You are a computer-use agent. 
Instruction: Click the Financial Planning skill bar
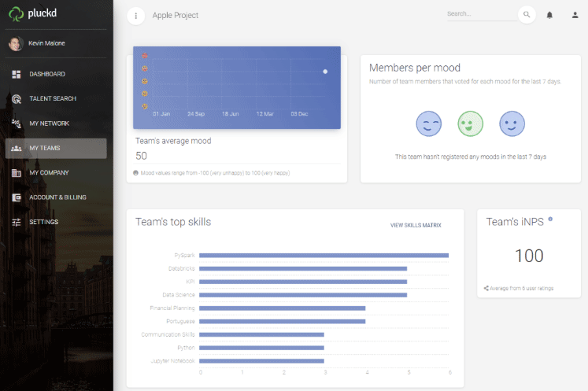pyautogui.click(x=282, y=308)
